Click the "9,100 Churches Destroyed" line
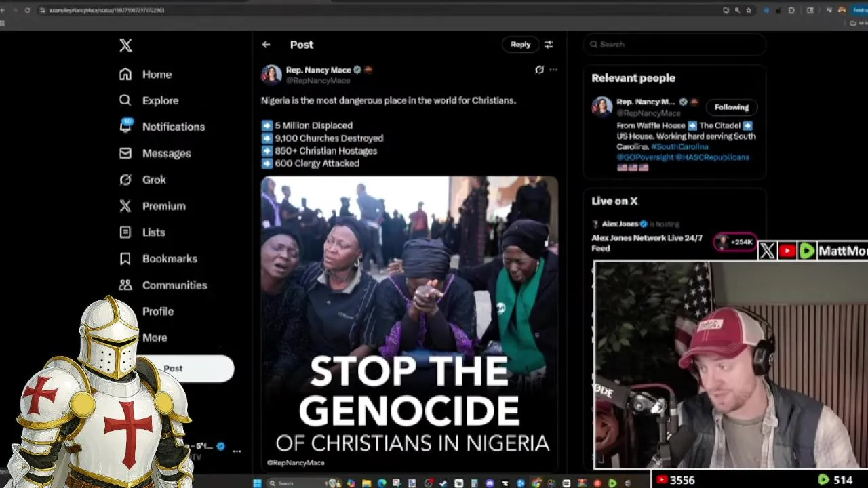This screenshot has width=868, height=488. pos(329,138)
